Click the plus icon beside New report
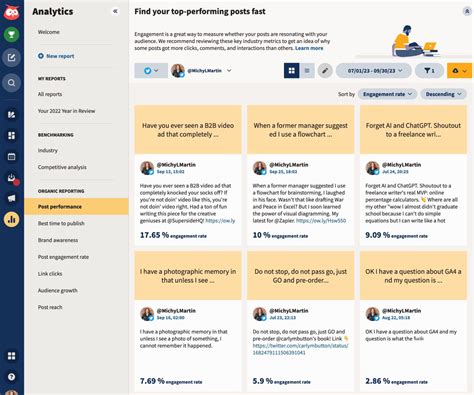The width and height of the screenshot is (474, 395). (x=41, y=56)
